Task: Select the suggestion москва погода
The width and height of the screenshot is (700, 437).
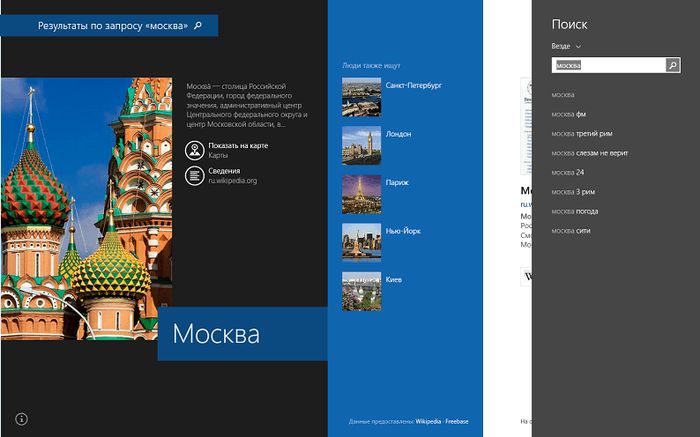Action: pyautogui.click(x=575, y=211)
